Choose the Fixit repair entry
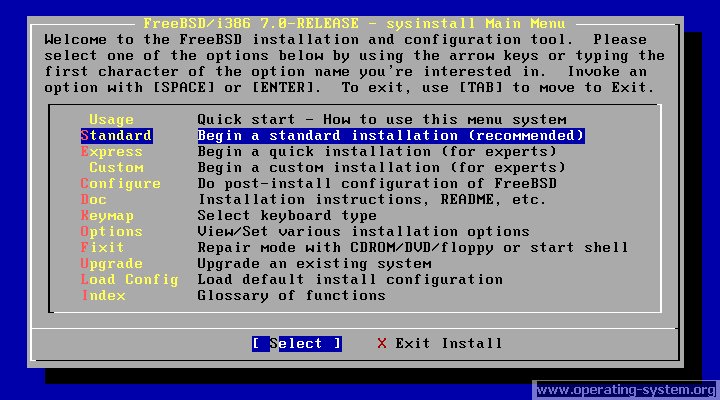Viewport: 720px width, 400px height. pos(102,247)
